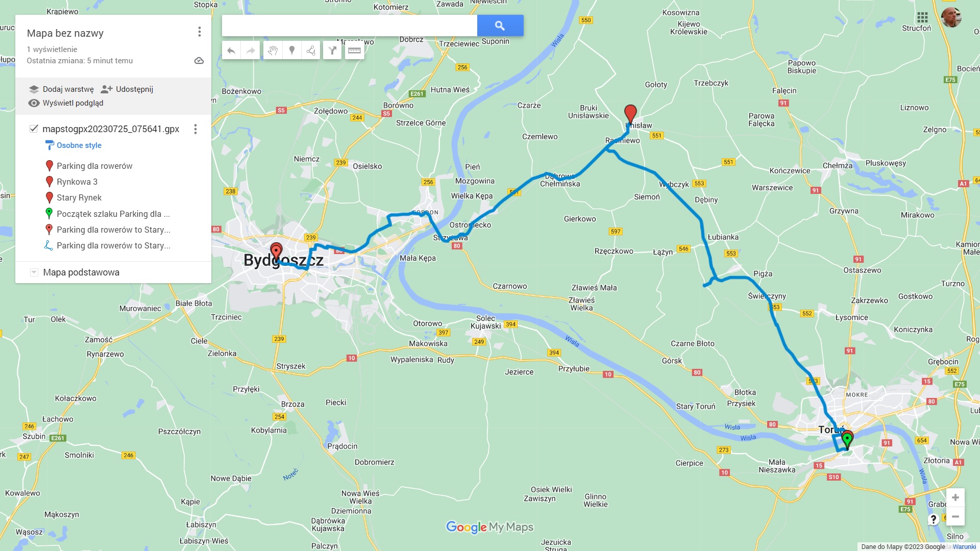Open map options menu beside Mapa bez nazwy
The width and height of the screenshot is (980, 551).
(200, 32)
